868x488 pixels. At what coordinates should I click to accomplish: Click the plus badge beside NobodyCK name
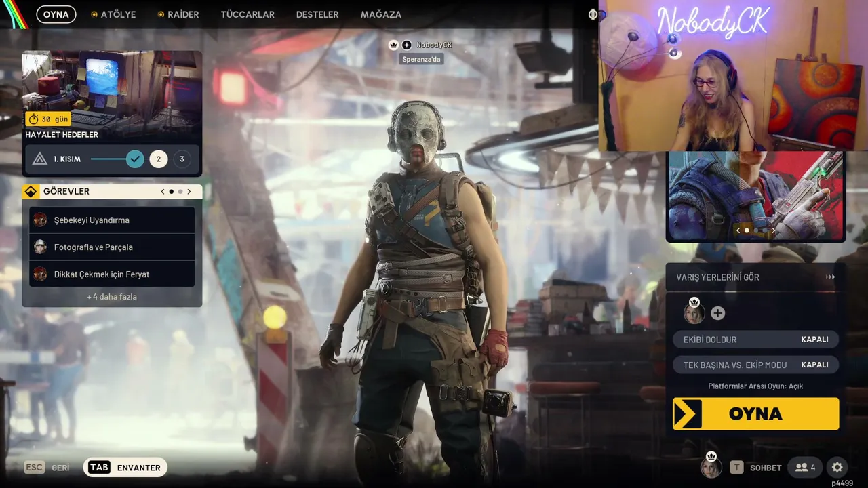[406, 45]
